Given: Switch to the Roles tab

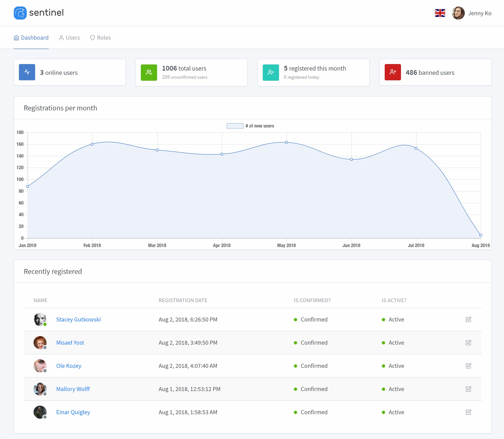Looking at the screenshot, I should coord(100,38).
